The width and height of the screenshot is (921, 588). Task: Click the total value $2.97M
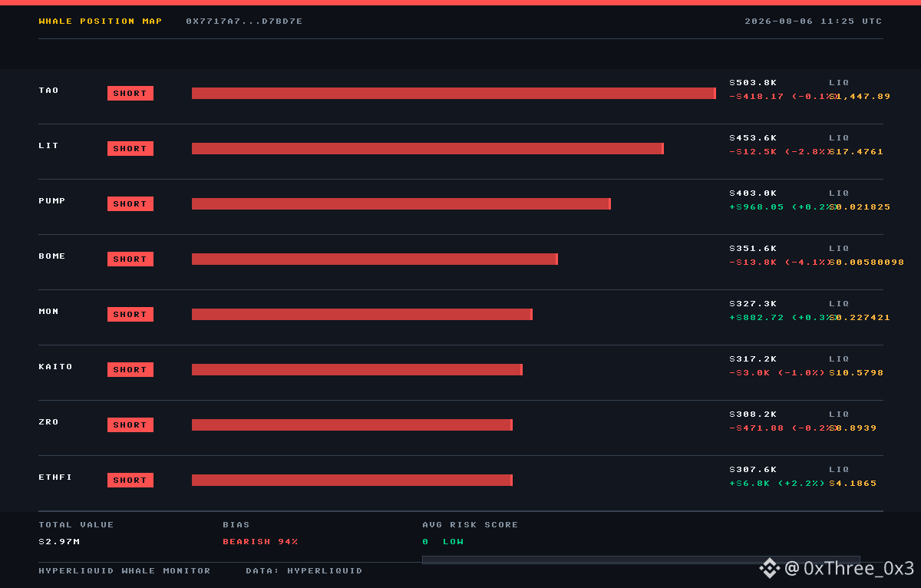point(59,542)
